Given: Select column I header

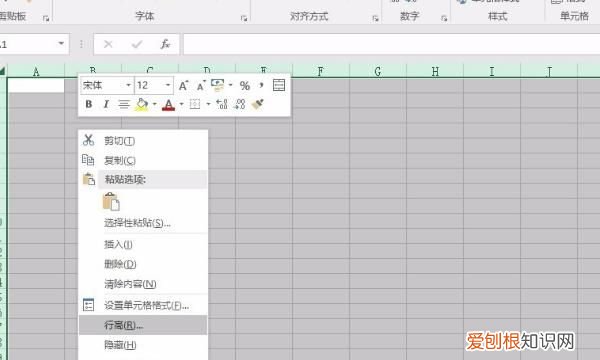Looking at the screenshot, I should 492,71.
